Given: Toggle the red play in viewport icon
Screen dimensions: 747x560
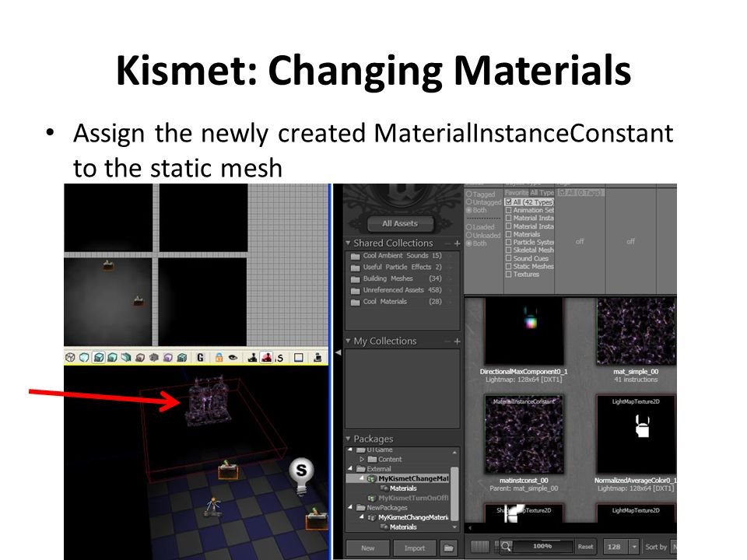Looking at the screenshot, I should (266, 357).
